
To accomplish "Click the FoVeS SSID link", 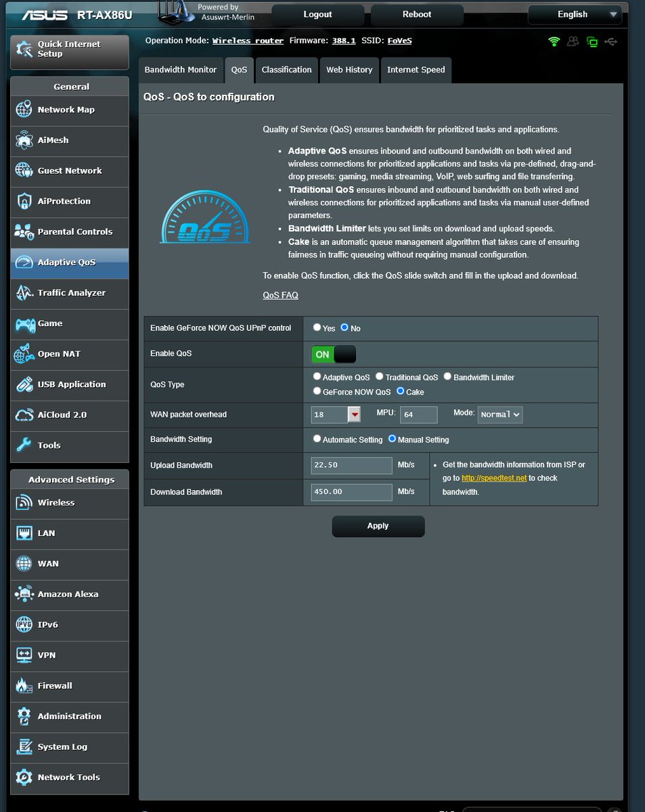I will tap(399, 41).
